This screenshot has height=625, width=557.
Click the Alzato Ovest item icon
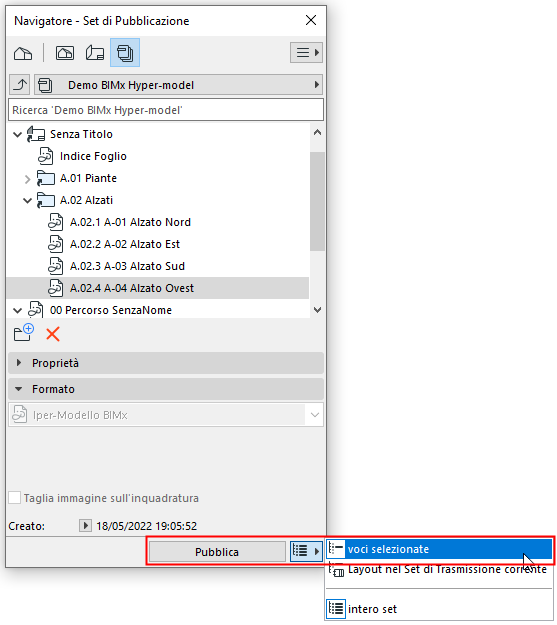pos(55,288)
